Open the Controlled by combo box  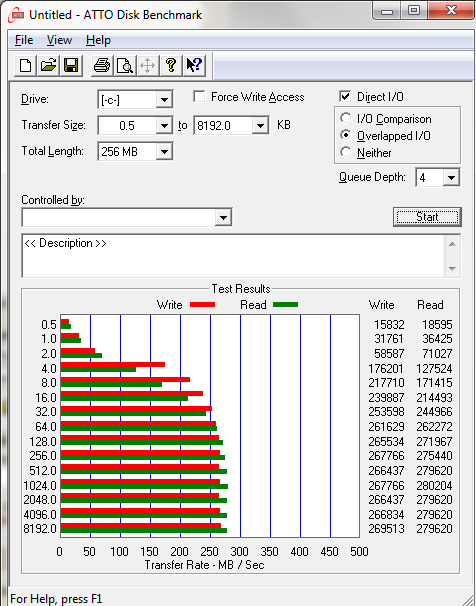tap(127, 218)
